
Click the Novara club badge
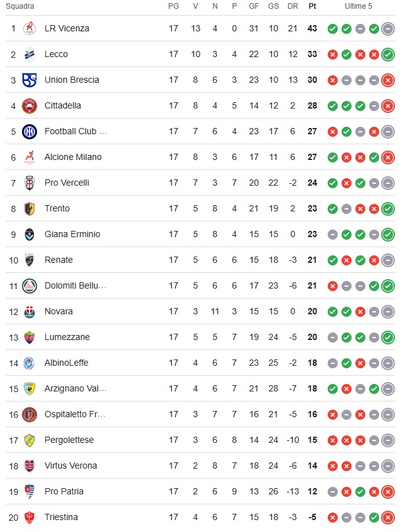point(30,311)
